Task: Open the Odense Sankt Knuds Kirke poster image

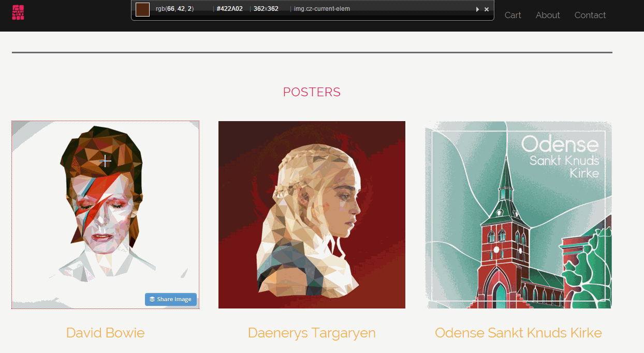Action: point(518,215)
